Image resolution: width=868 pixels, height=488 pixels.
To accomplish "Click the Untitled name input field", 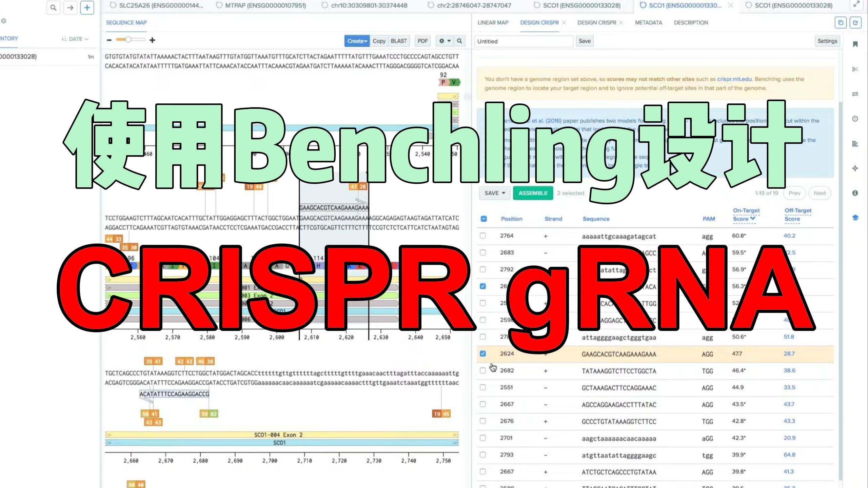I will [524, 41].
